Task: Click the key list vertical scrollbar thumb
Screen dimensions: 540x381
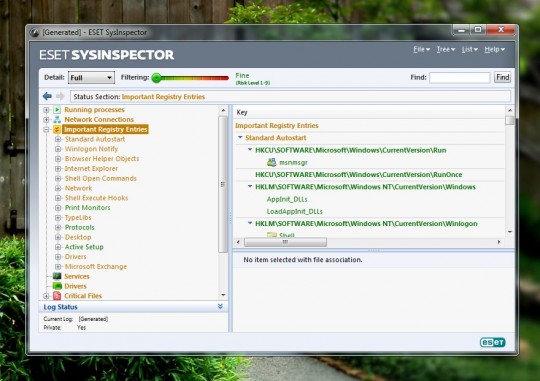Action: tap(510, 120)
